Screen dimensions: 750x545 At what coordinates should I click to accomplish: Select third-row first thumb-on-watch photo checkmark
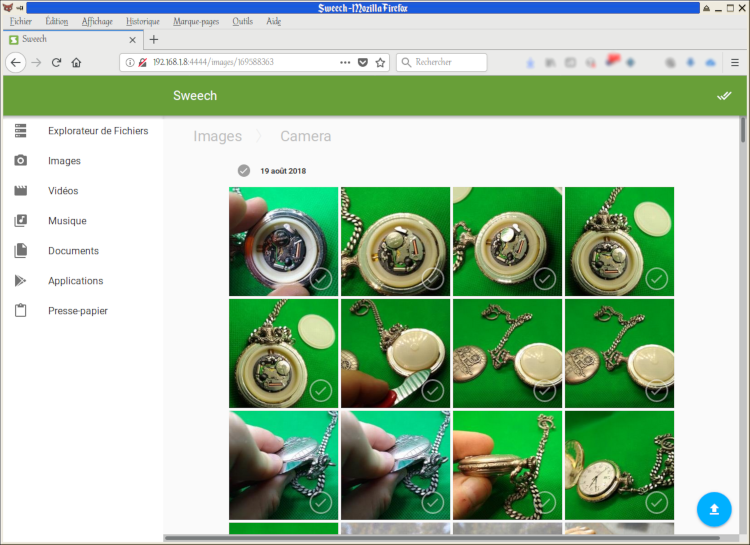(320, 502)
